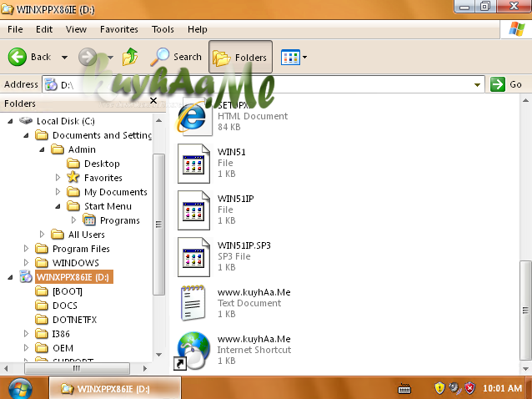Open the Favorites menu
This screenshot has width=532, height=399.
pyautogui.click(x=118, y=29)
